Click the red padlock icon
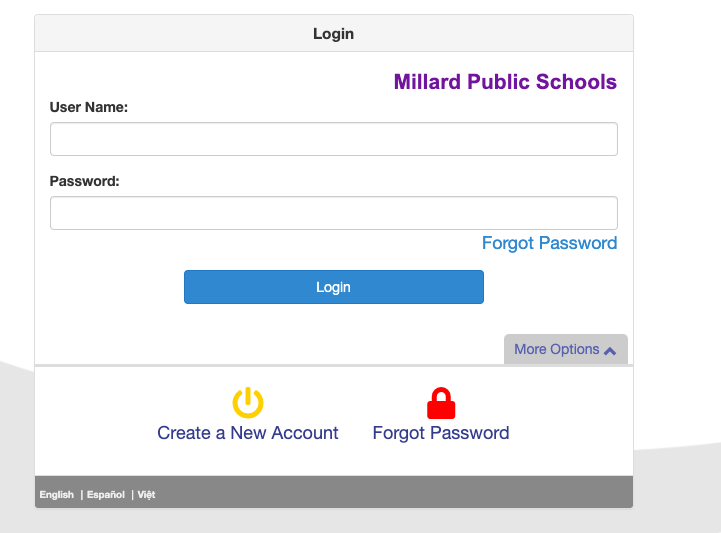Image resolution: width=721 pixels, height=533 pixels. (x=441, y=403)
